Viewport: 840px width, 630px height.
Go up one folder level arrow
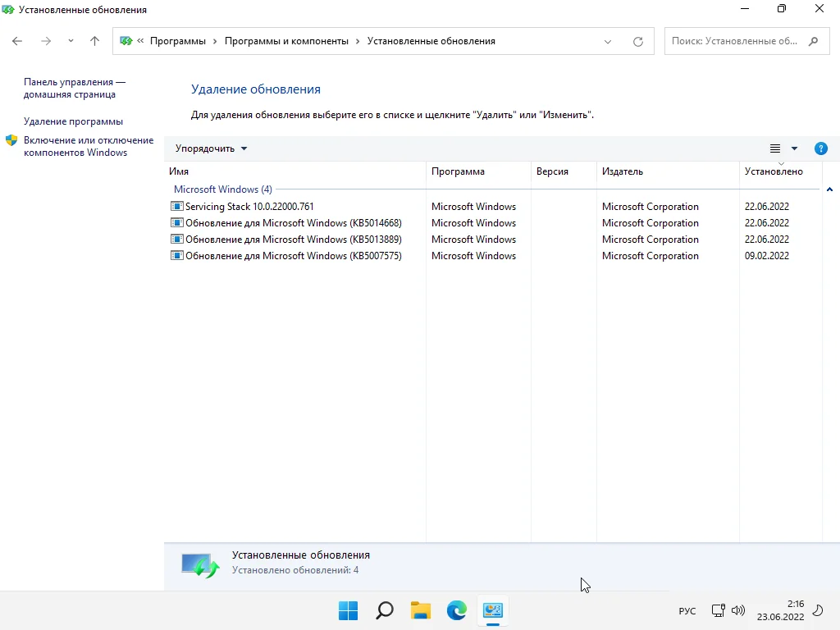click(x=95, y=41)
